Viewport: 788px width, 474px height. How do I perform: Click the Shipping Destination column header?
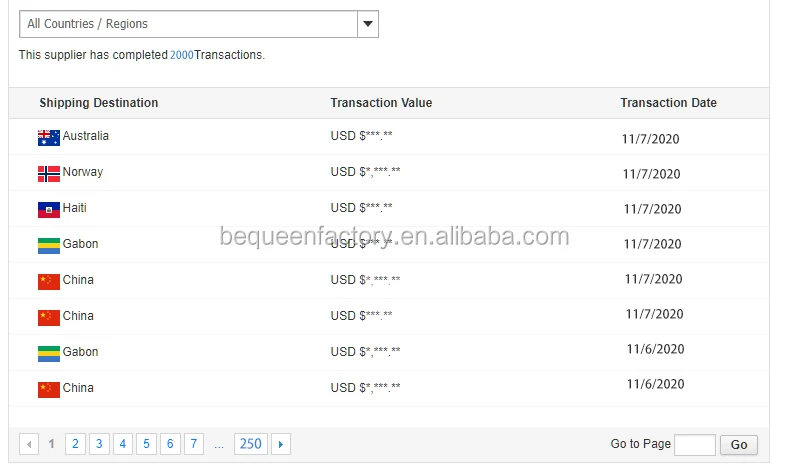pyautogui.click(x=98, y=103)
